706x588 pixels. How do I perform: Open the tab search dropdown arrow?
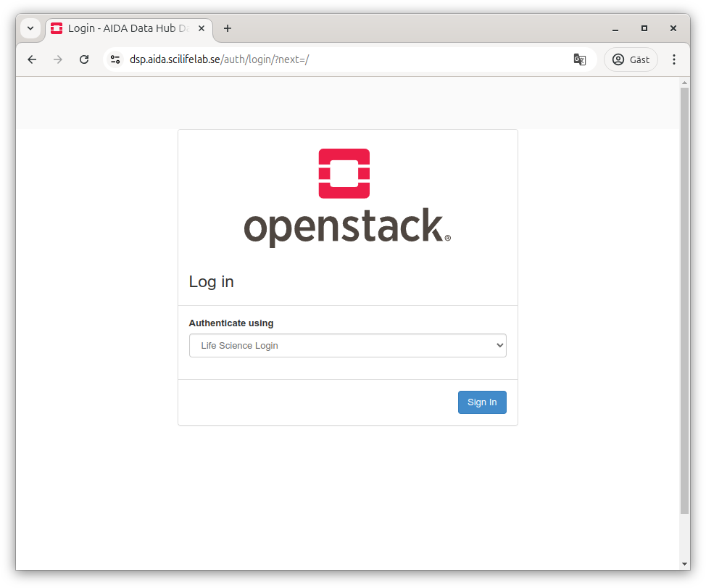[x=30, y=28]
